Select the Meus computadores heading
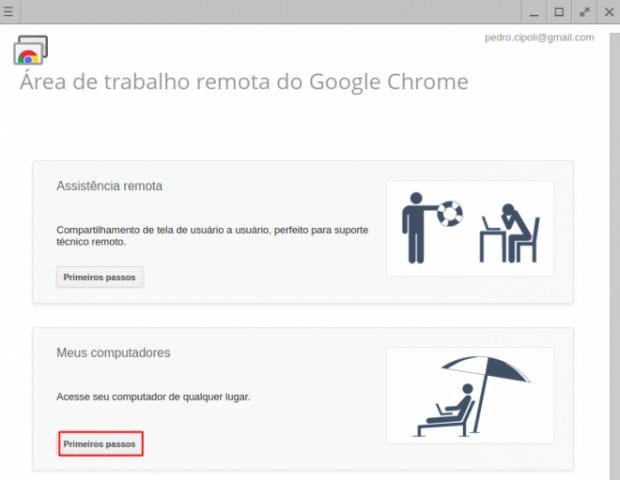Image resolution: width=620 pixels, height=480 pixels. [113, 353]
